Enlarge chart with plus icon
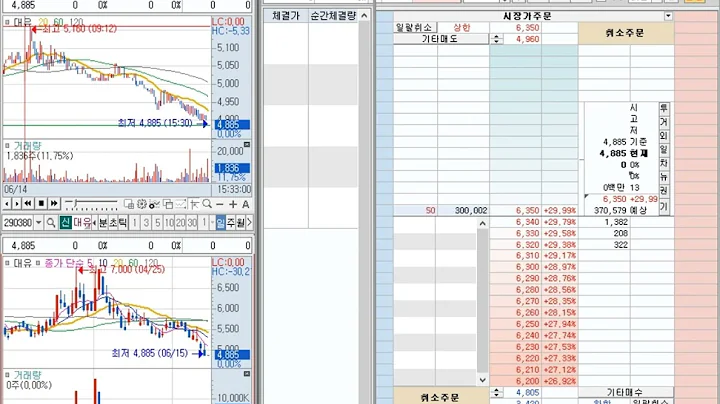Image resolution: width=720 pixels, height=404 pixels. [x=233, y=204]
